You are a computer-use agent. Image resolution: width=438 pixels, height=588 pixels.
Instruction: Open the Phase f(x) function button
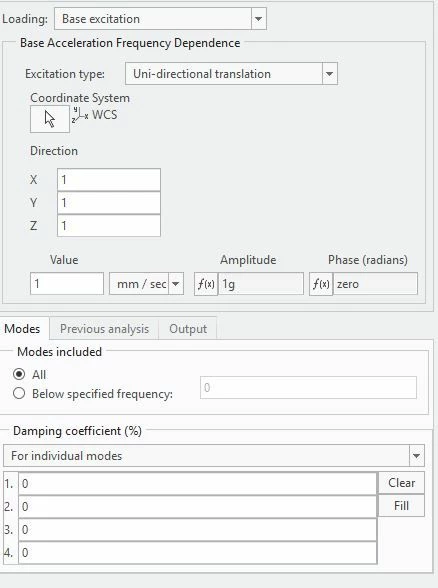coord(321,284)
